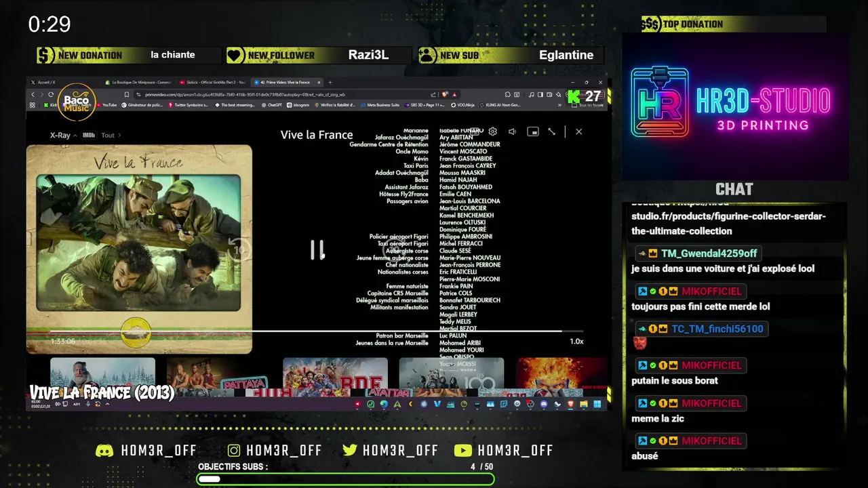Open the YouTube bookmark
This screenshot has height=488, width=868.
click(x=106, y=105)
